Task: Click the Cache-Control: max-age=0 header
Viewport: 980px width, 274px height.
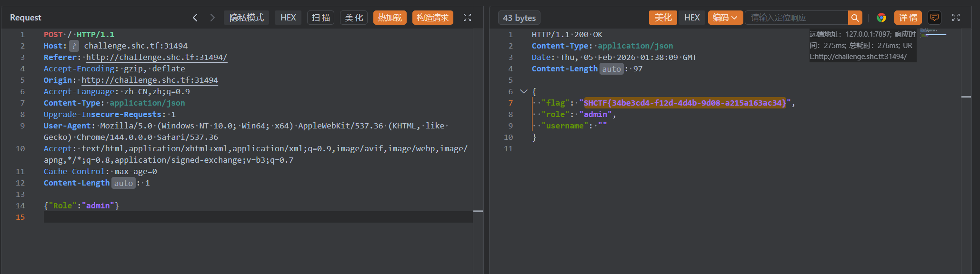Action: (100, 171)
